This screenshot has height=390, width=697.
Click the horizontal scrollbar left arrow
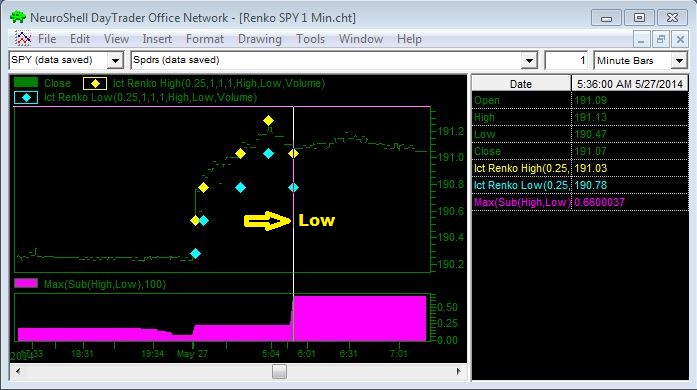pos(18,371)
